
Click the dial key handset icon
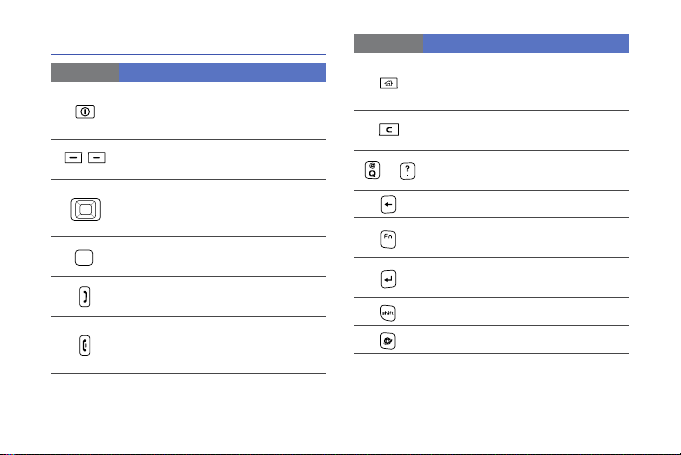[85, 297]
